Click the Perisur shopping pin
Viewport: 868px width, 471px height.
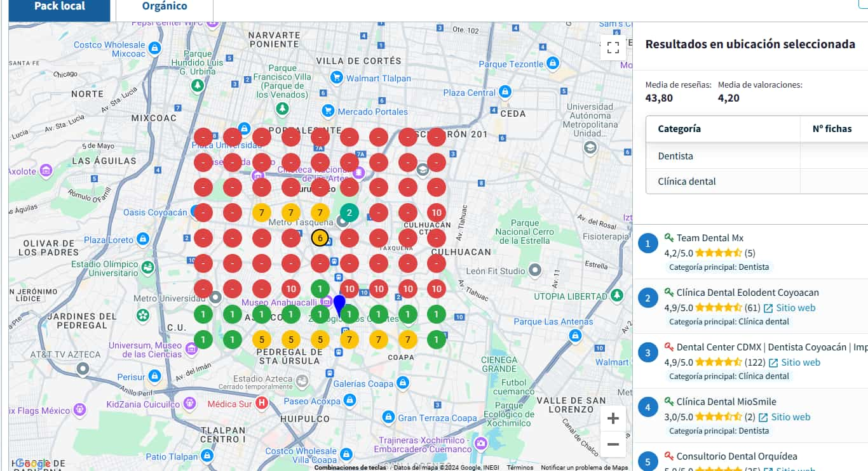155,377
